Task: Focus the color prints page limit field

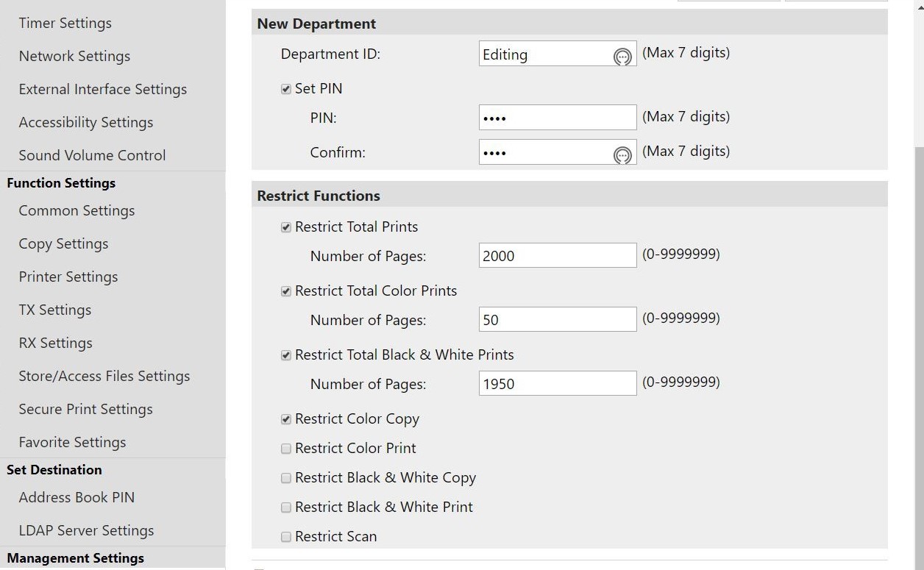Action: [557, 319]
